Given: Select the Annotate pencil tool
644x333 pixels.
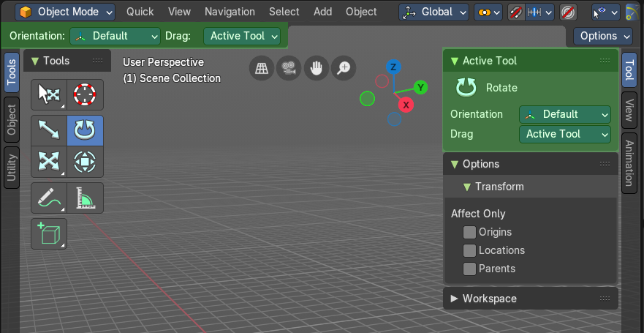Looking at the screenshot, I should tap(49, 198).
